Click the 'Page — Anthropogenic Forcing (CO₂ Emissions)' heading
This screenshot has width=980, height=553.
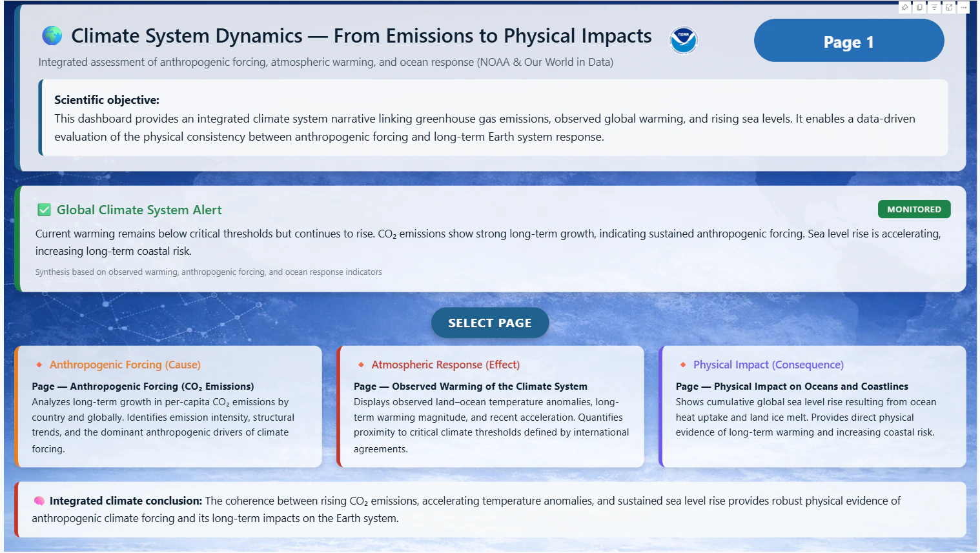[x=143, y=387]
